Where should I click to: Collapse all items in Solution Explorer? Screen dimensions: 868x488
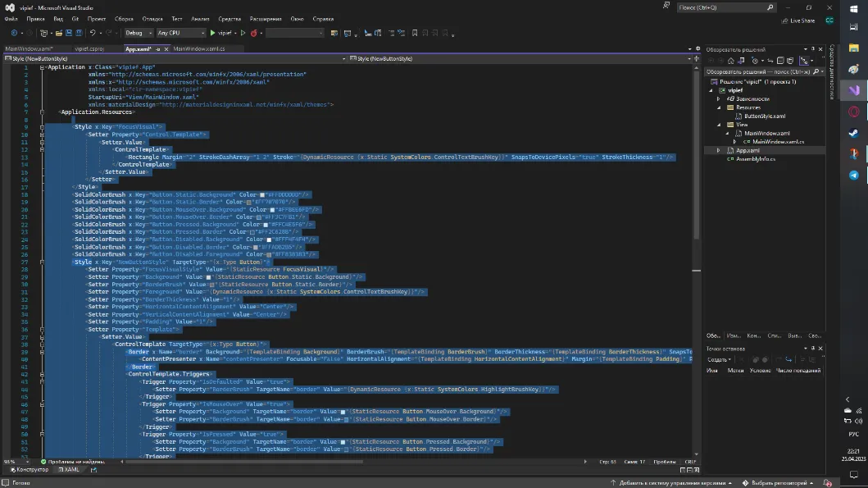tap(780, 61)
